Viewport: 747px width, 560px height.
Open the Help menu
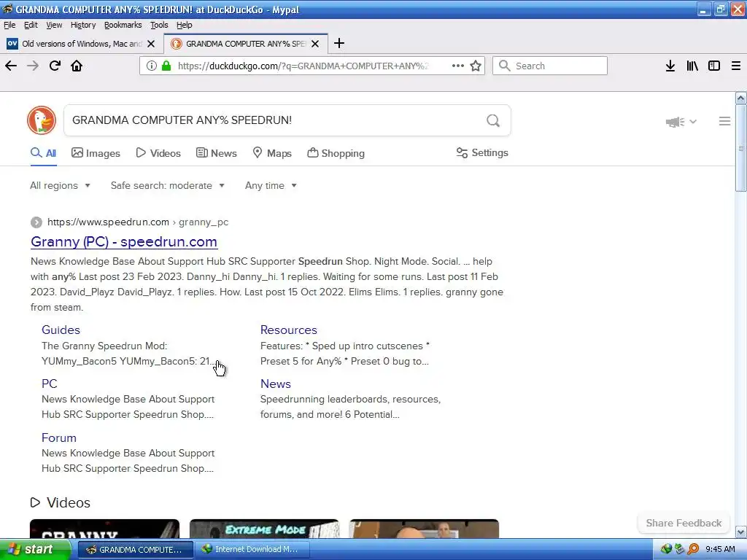[x=184, y=25]
